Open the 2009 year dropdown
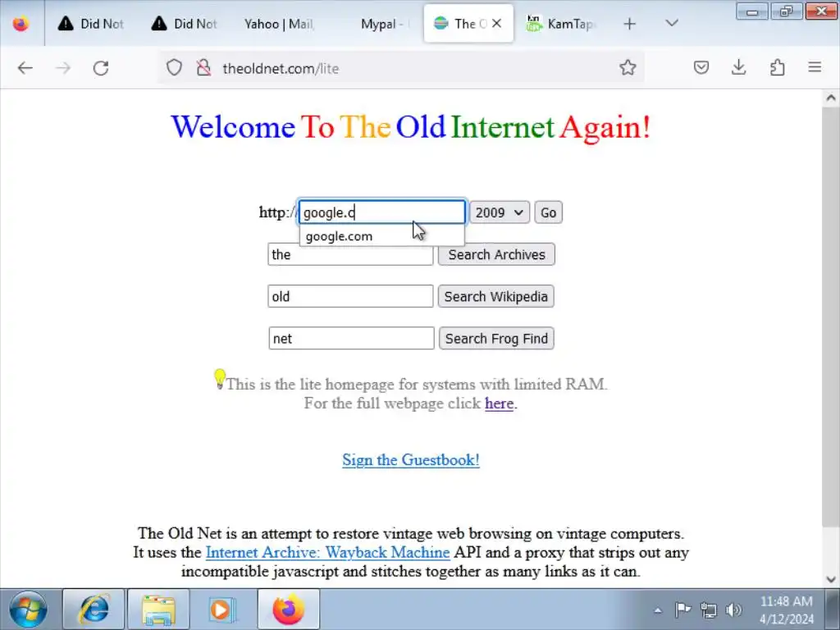This screenshot has width=840, height=630. pos(500,212)
